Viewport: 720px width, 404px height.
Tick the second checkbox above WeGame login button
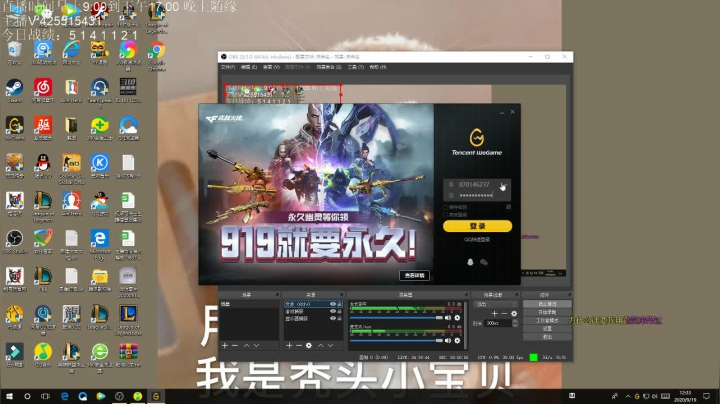click(445, 214)
